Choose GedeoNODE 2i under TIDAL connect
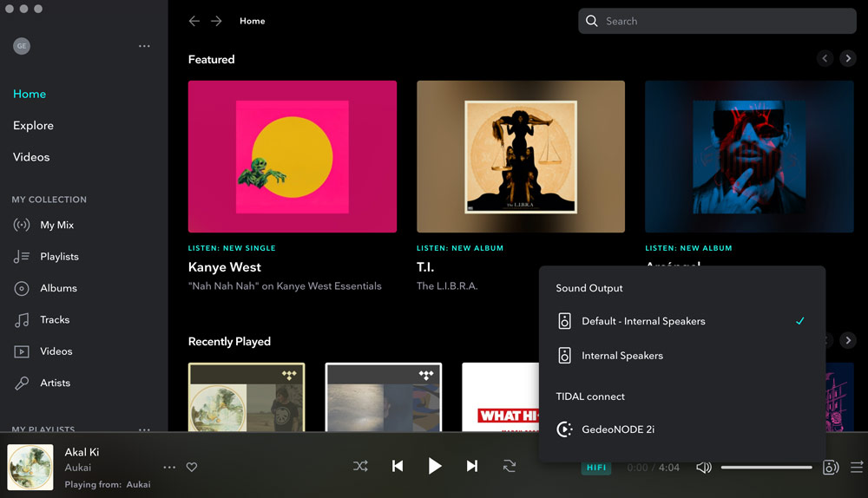The width and height of the screenshot is (868, 498). [x=618, y=429]
